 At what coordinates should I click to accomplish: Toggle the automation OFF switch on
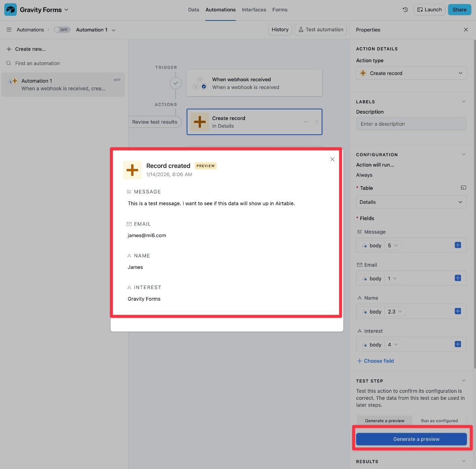(x=62, y=30)
